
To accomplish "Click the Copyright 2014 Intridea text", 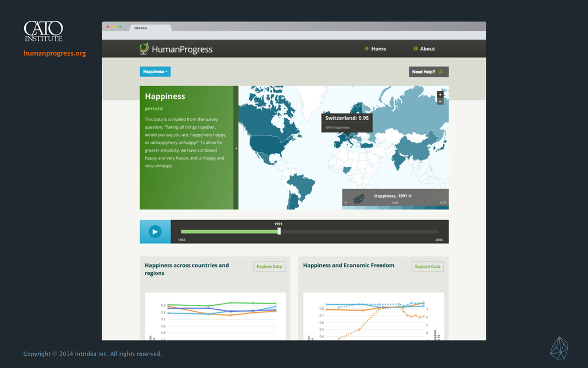I will pos(92,354).
